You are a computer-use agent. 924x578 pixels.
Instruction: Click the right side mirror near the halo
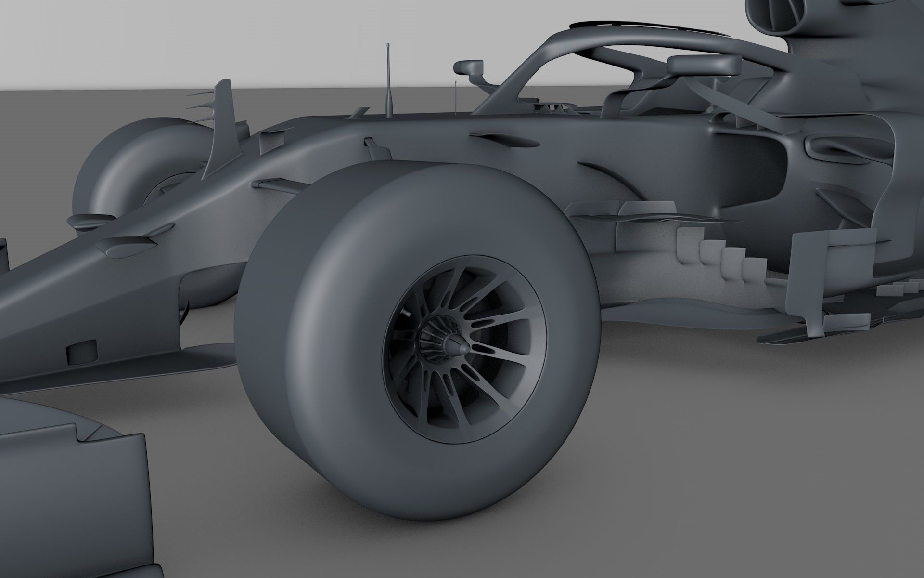(x=704, y=66)
